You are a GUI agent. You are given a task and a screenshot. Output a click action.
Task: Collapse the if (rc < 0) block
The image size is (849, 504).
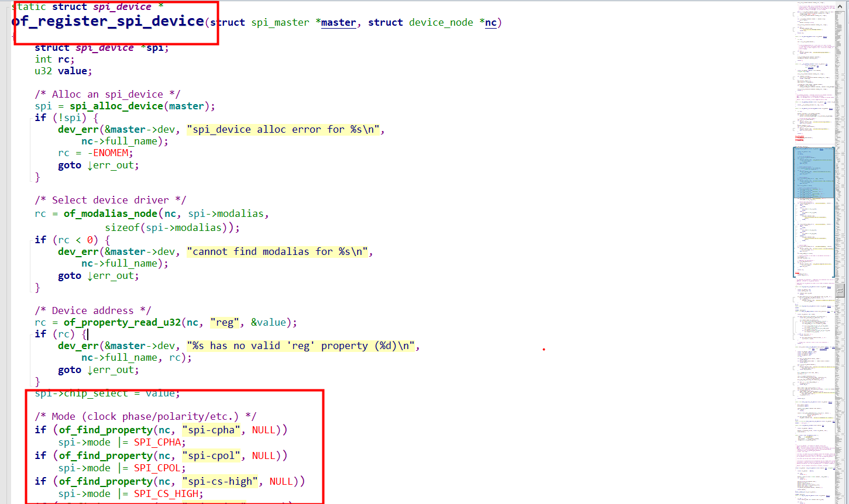(30, 240)
